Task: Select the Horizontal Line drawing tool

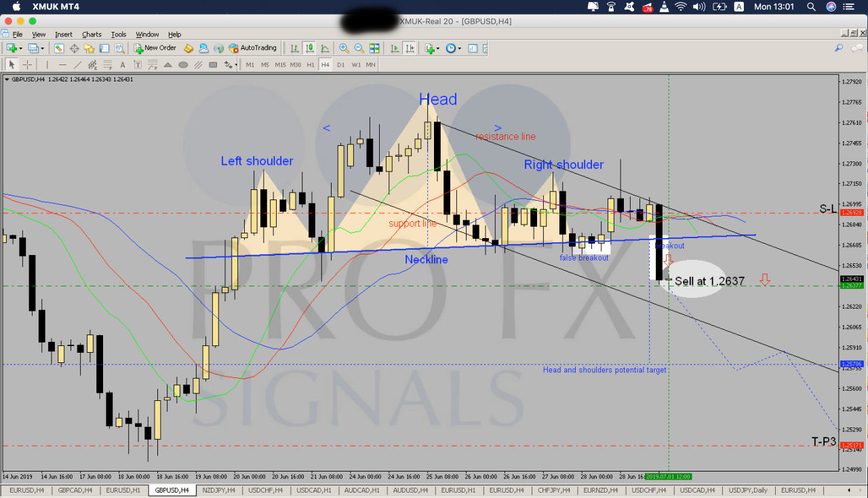Action: [x=62, y=64]
